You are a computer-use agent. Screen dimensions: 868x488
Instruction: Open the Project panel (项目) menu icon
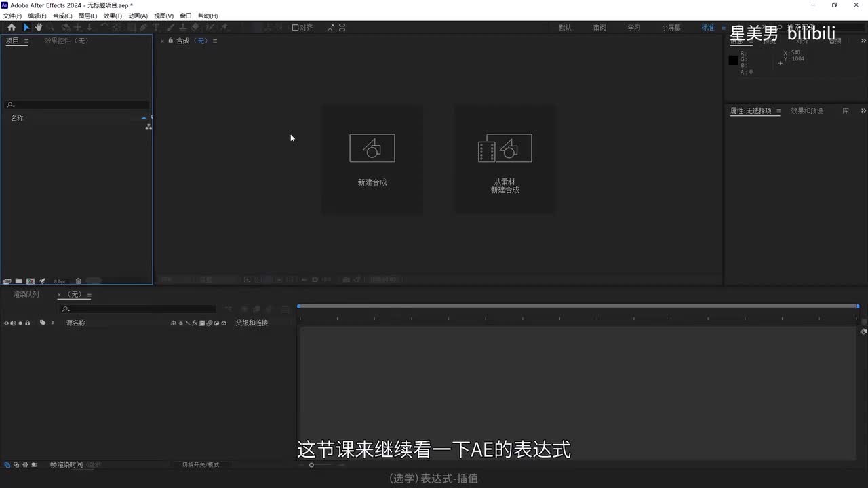pyautogui.click(x=26, y=41)
